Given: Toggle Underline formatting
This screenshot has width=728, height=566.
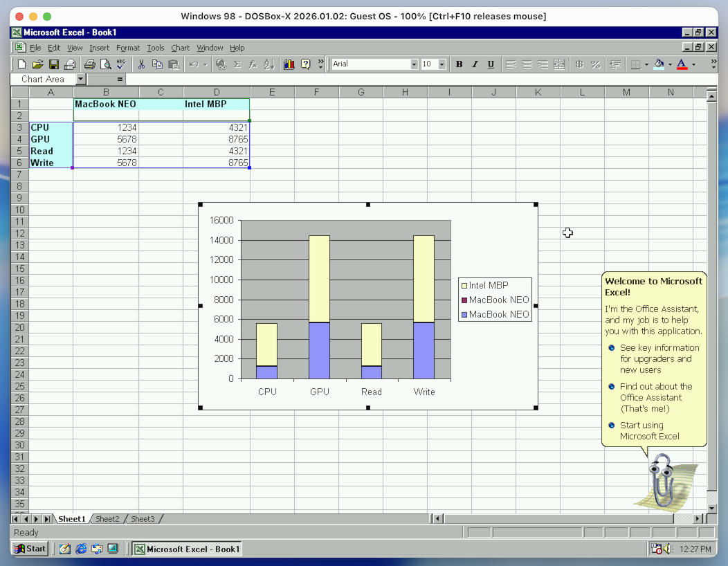Looking at the screenshot, I should tap(491, 64).
